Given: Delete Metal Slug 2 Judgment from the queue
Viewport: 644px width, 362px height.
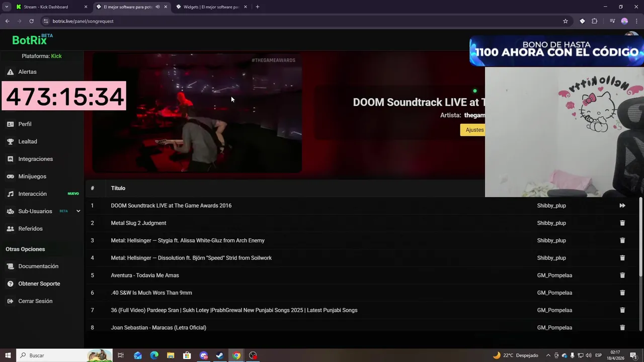Looking at the screenshot, I should pyautogui.click(x=622, y=223).
